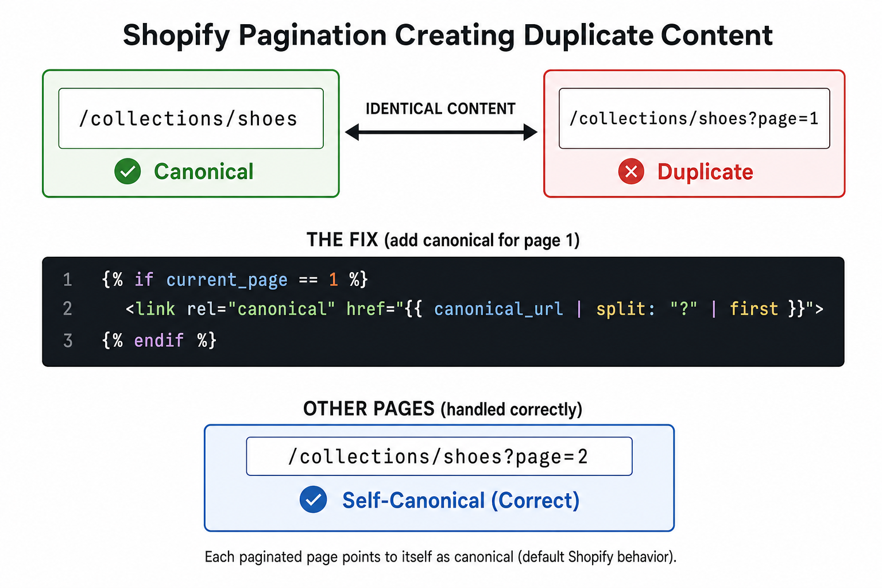This screenshot has width=882, height=588.
Task: Click the 'if' keyword in code
Action: coord(144,280)
